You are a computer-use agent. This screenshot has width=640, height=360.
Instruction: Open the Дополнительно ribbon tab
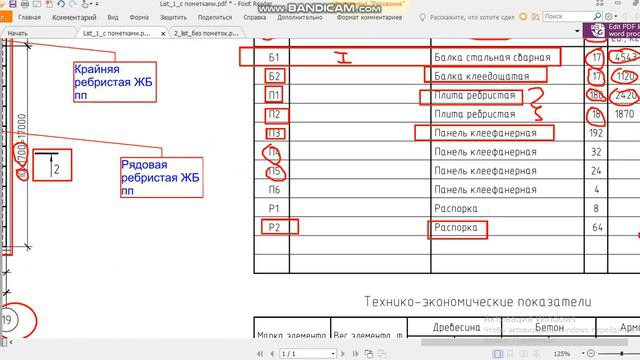pyautogui.click(x=300, y=17)
